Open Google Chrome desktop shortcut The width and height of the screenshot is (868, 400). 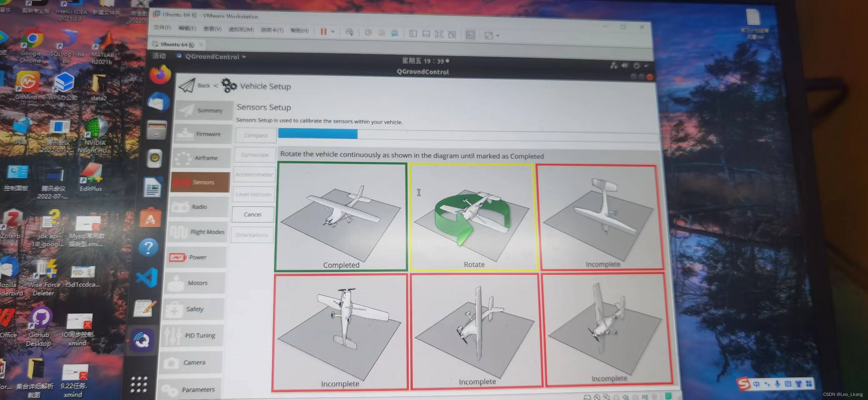[x=31, y=46]
